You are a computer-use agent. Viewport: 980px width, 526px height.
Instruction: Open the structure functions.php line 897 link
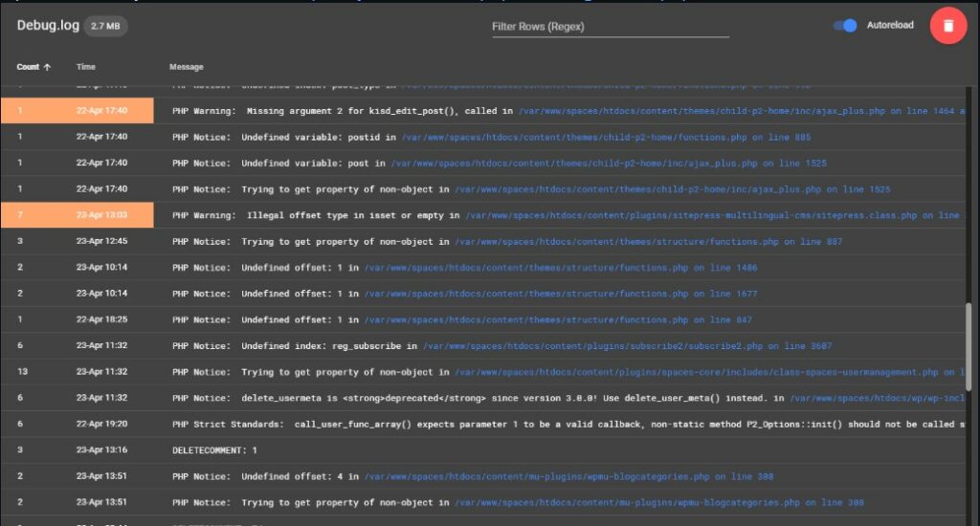point(648,241)
